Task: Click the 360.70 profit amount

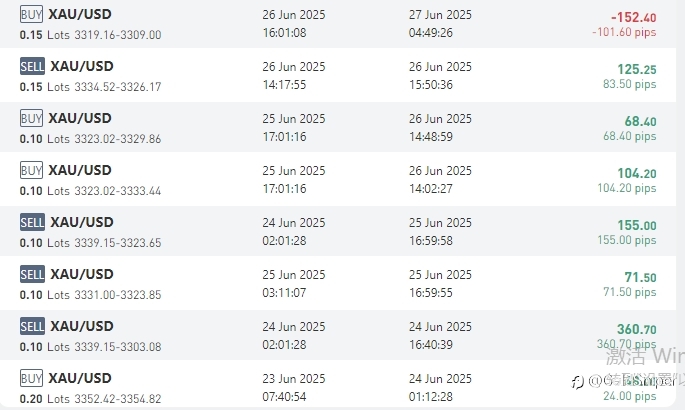Action: point(637,329)
